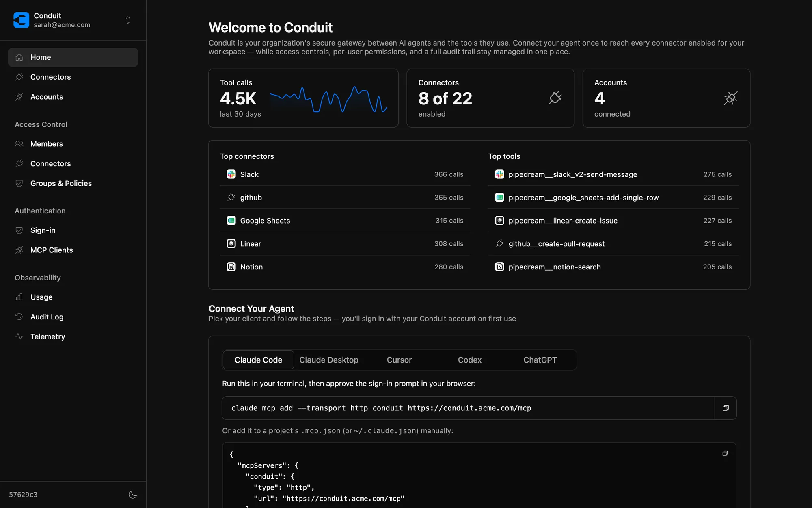This screenshot has width=812, height=508.
Task: Click the Google Sheets icon in Top connectors
Action: (x=231, y=221)
